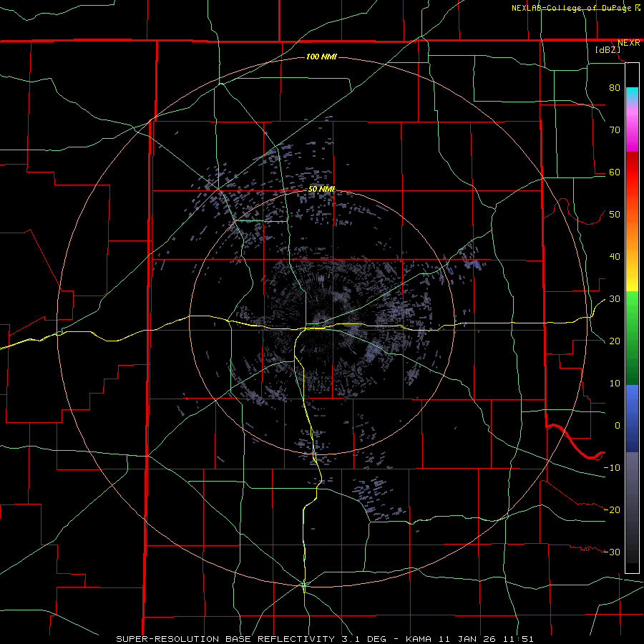Click the -20 value on the dBZ scale
The height and width of the screenshot is (644, 644).
[612, 509]
